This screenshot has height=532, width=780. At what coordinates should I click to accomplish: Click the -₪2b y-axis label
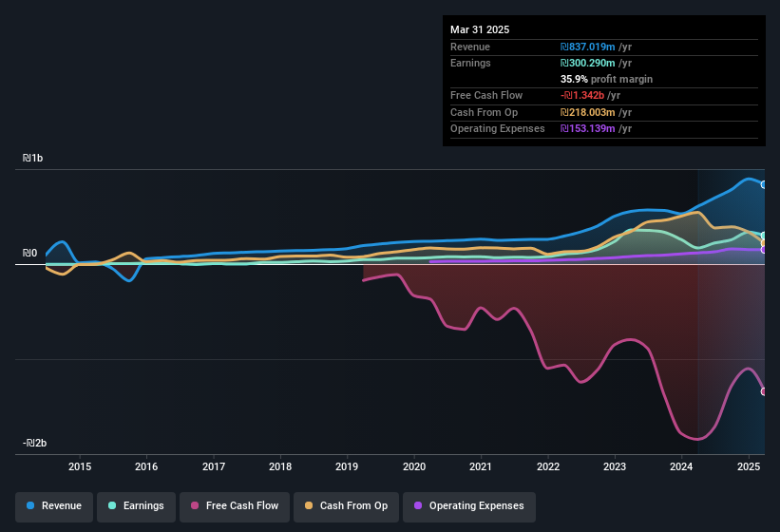(x=35, y=443)
